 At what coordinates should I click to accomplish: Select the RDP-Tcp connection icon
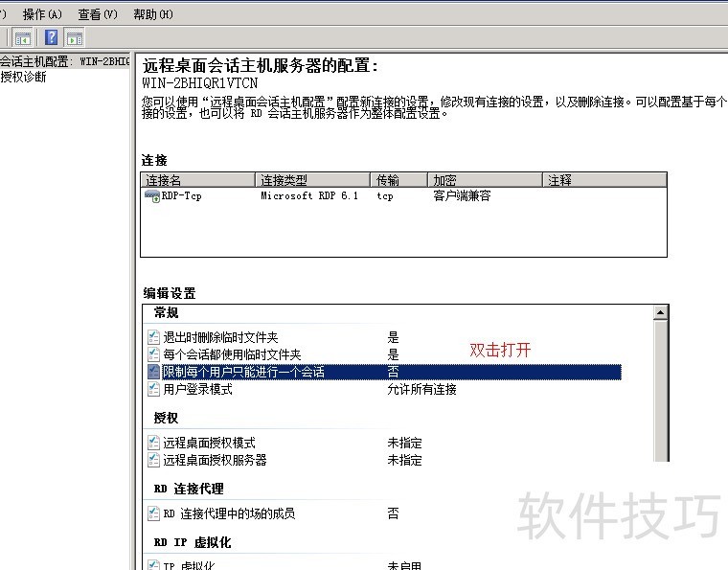click(x=151, y=195)
